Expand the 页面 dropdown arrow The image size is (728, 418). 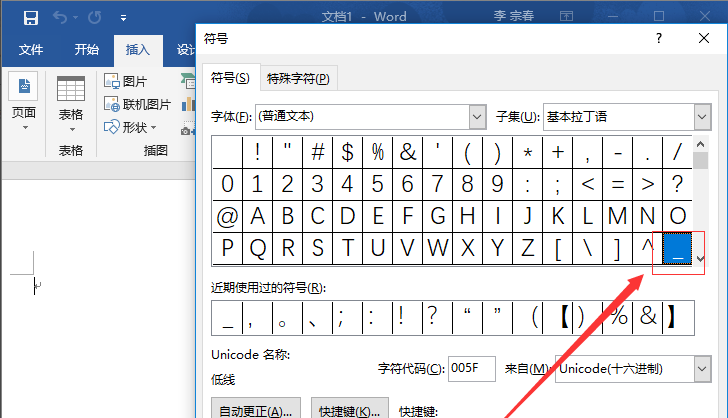pos(26,128)
